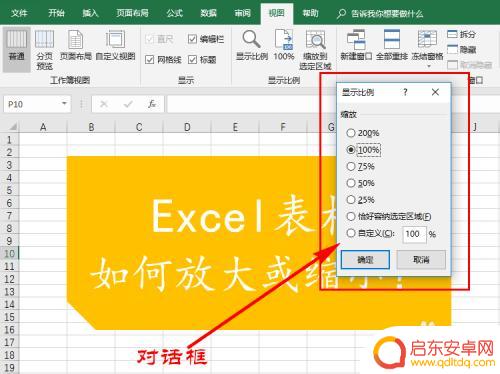This screenshot has height=374, width=500.
Task: Expand the Name Box dropdown arrow
Action: [64, 104]
